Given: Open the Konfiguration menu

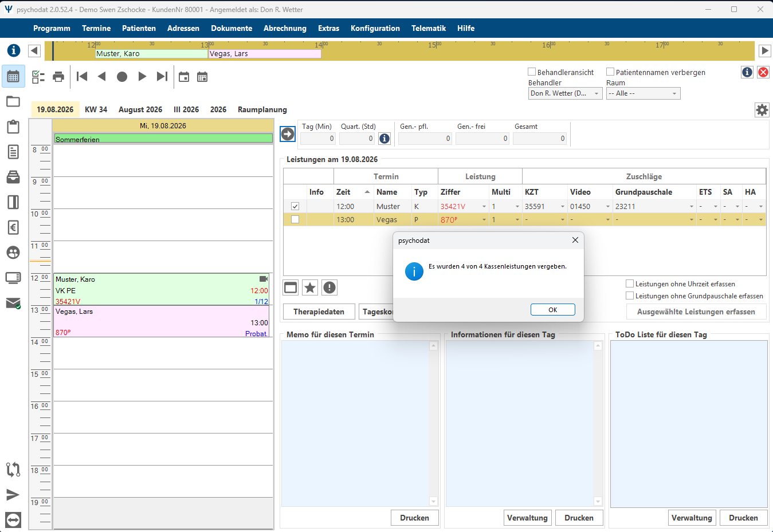Looking at the screenshot, I should click(375, 28).
